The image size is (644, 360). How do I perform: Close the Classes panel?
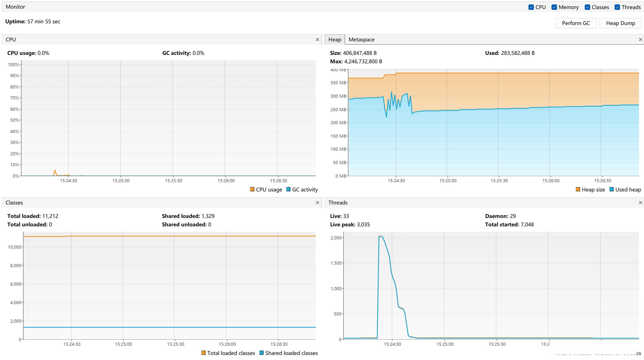tap(317, 203)
